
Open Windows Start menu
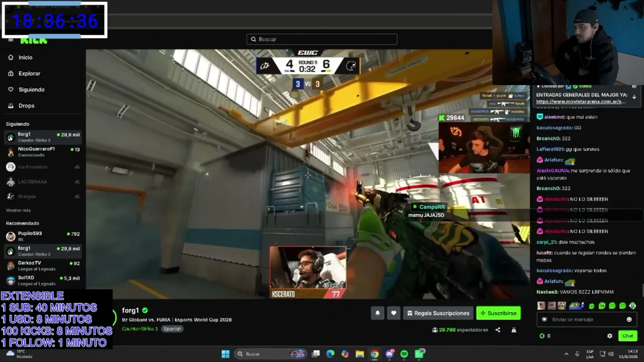point(225,354)
